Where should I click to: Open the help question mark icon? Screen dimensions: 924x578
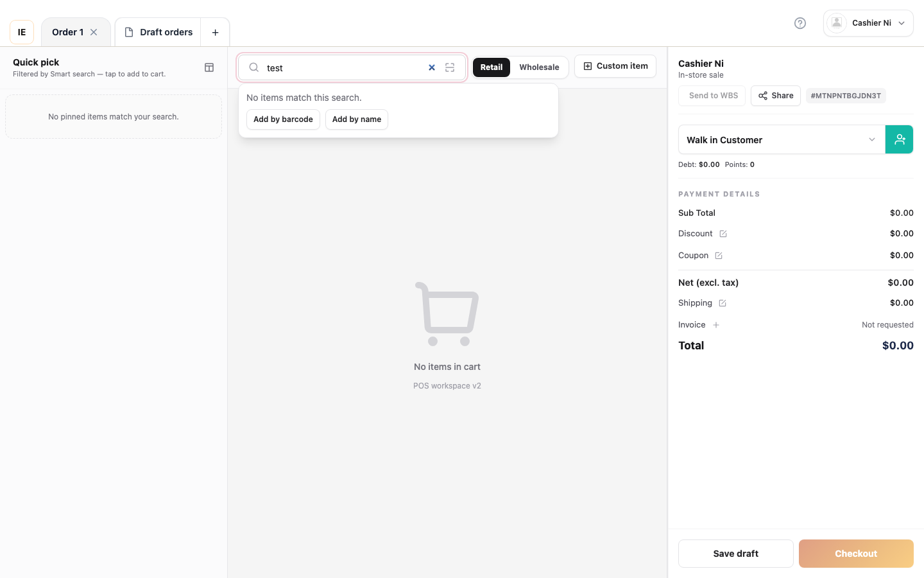(800, 23)
